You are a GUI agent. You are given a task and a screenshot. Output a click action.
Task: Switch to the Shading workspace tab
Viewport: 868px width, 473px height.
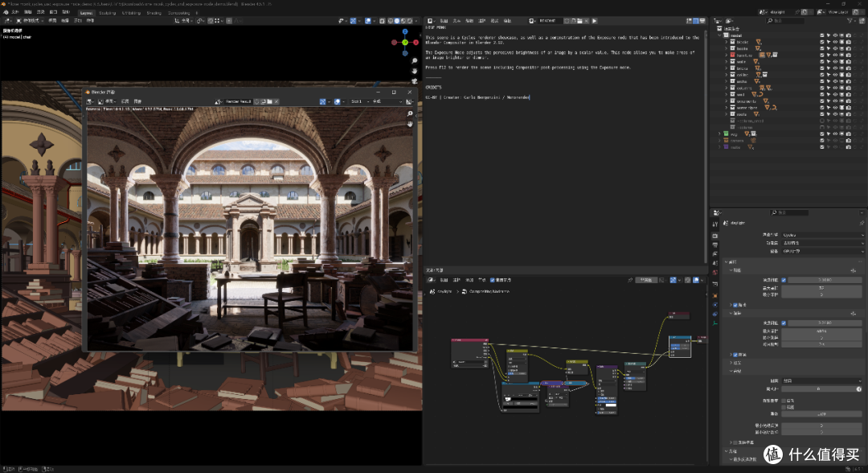tap(154, 13)
